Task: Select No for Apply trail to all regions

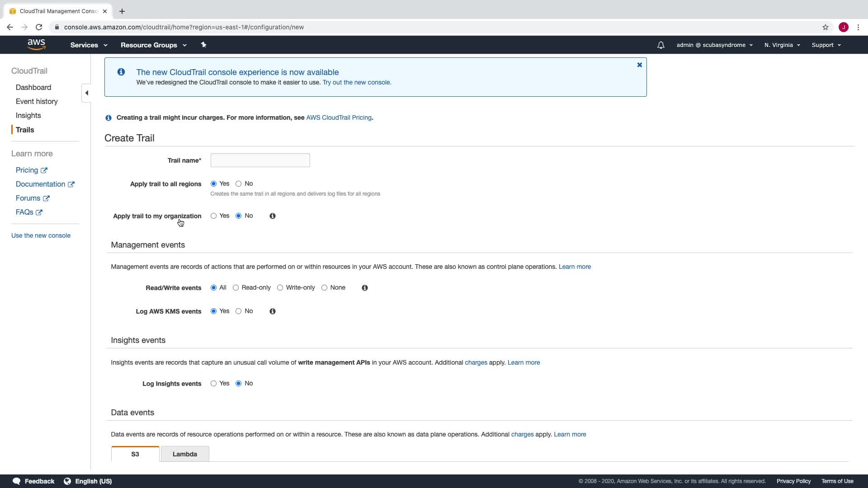Action: [239, 184]
